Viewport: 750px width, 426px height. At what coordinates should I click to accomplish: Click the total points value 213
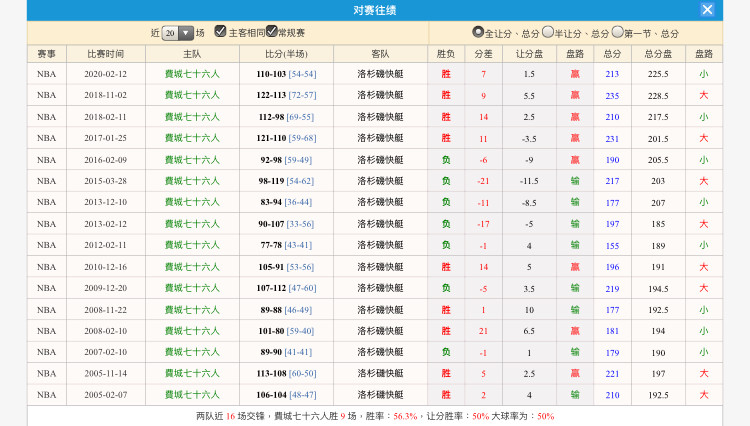612,74
